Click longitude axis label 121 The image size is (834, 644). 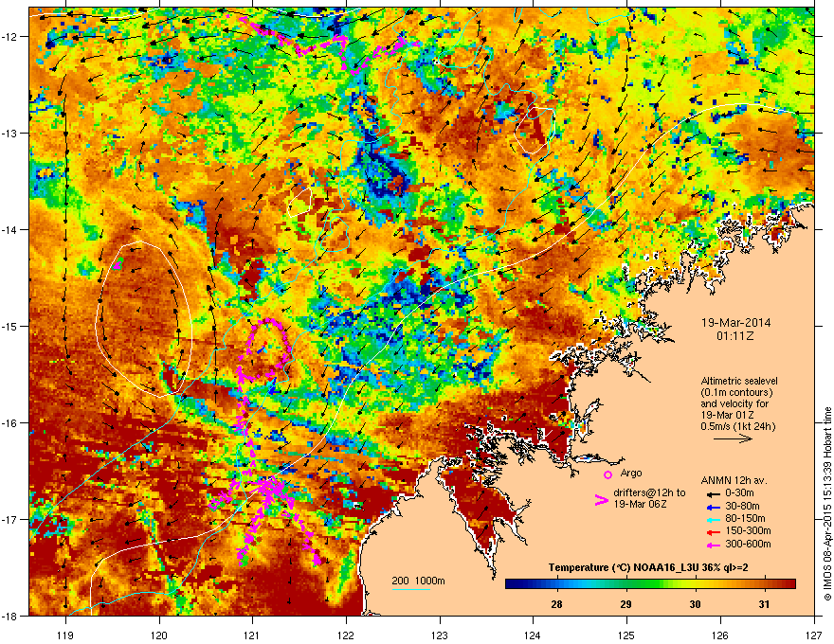(x=252, y=635)
